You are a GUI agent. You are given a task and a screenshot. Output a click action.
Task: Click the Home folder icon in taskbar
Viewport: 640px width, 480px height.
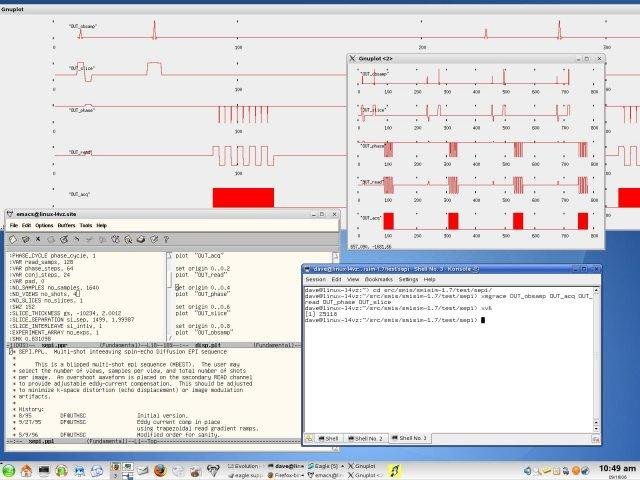(x=27, y=471)
